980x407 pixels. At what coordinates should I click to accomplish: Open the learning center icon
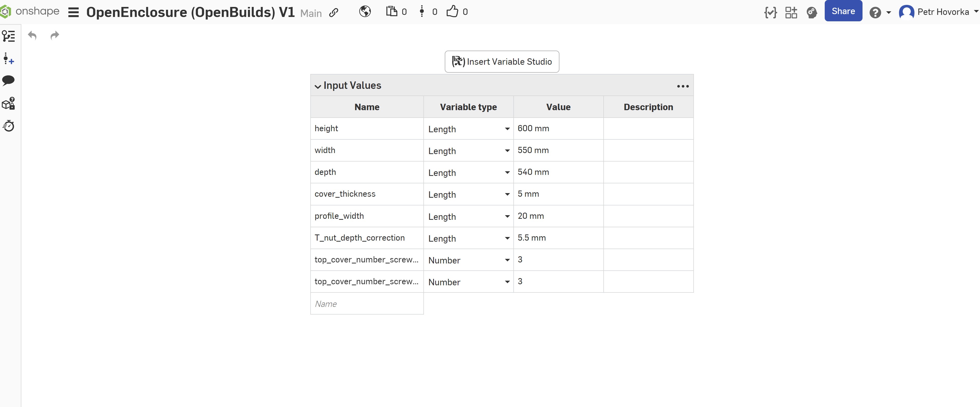coord(812,13)
